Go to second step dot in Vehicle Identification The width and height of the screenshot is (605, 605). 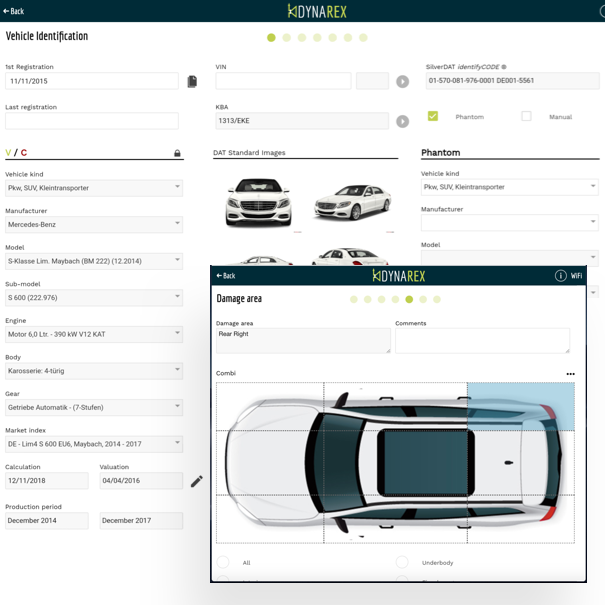click(x=287, y=37)
